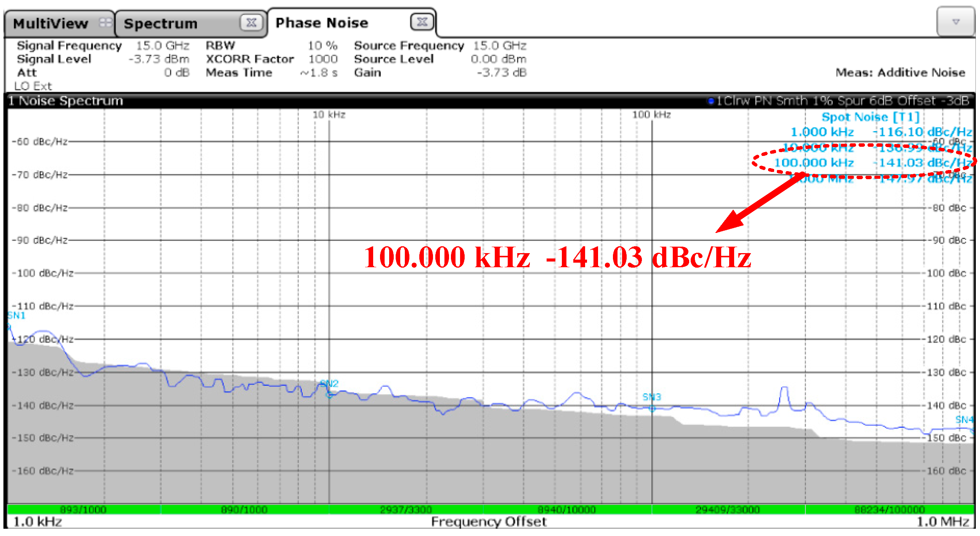Image resolution: width=980 pixels, height=536 pixels.
Task: Click the -100 dBc/Hz axis label
Action: tap(42, 273)
